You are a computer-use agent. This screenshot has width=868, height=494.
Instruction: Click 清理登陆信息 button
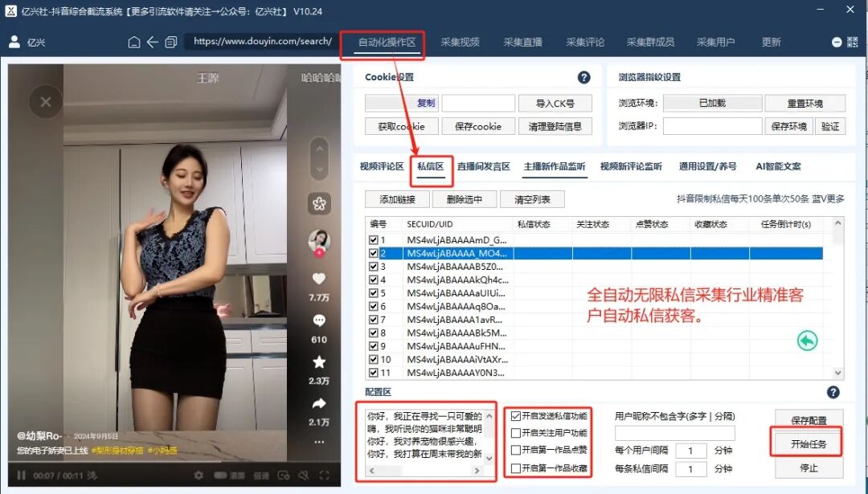coord(555,127)
